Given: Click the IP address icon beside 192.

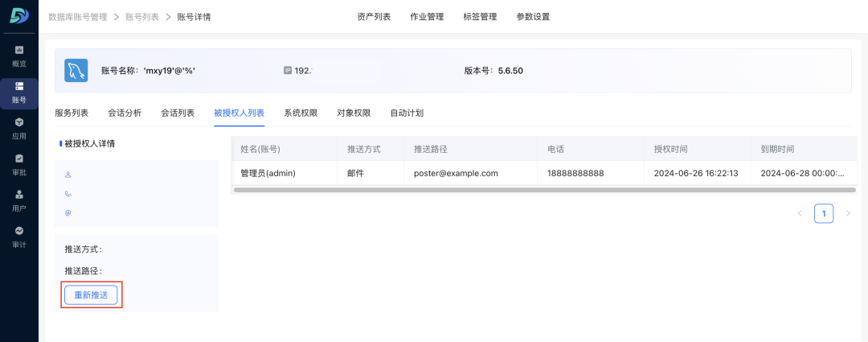Looking at the screenshot, I should coord(287,70).
